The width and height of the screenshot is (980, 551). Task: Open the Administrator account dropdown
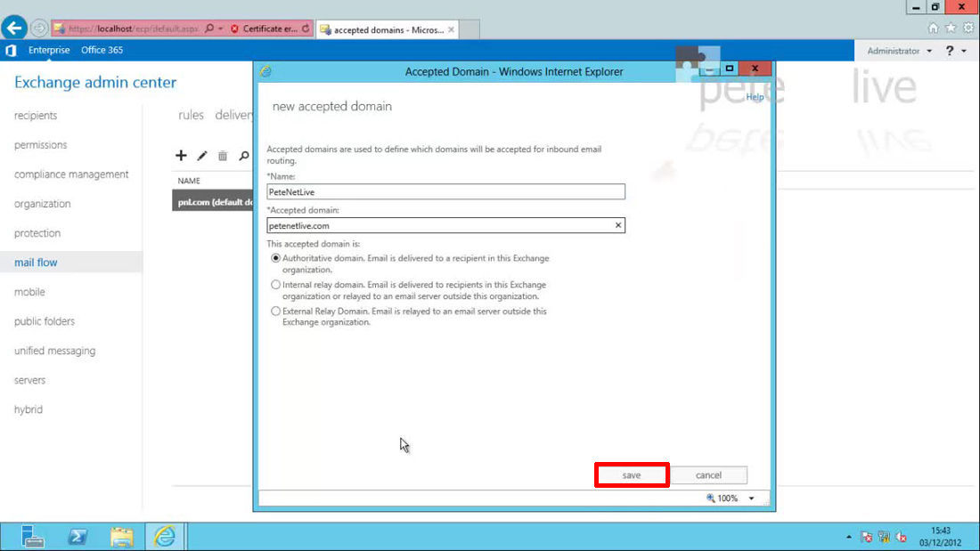pos(900,51)
